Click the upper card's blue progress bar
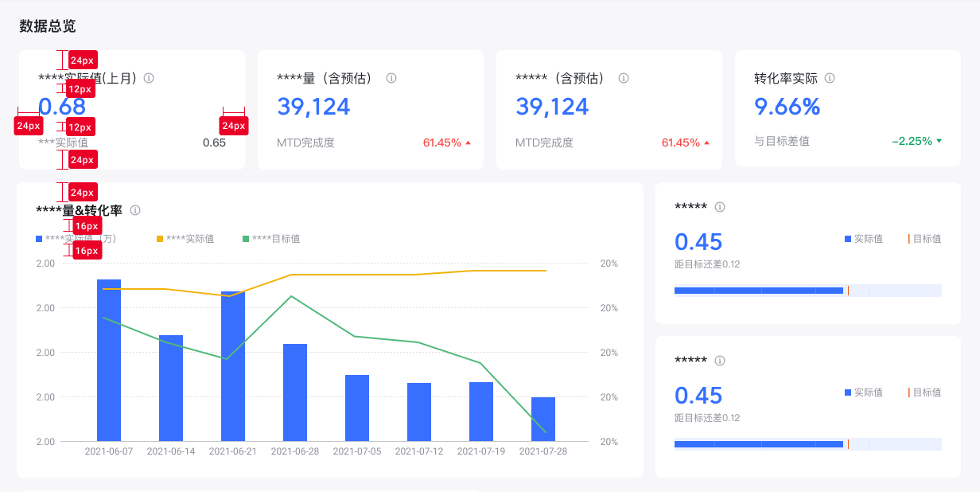The image size is (980, 492). click(759, 291)
